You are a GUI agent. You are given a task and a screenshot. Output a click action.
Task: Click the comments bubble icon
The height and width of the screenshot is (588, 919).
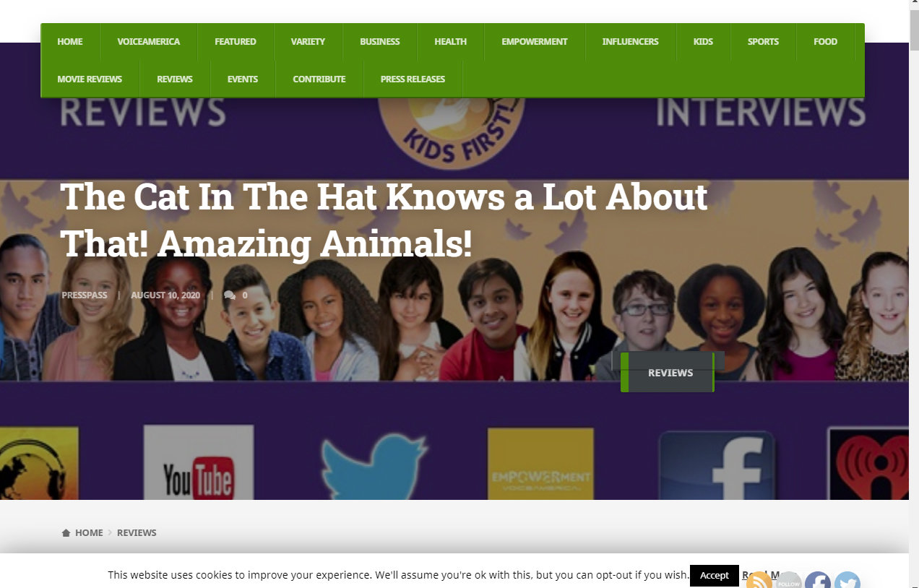[229, 295]
